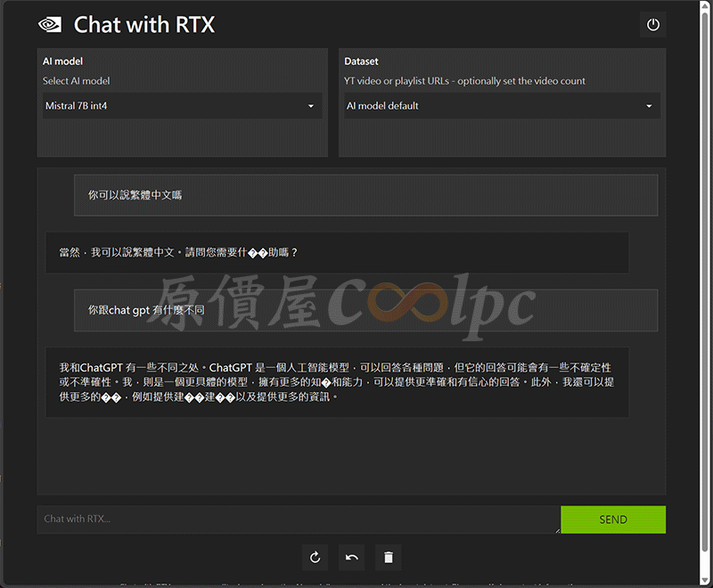Open the Mistral 7B int4 model dropdown
Image resolution: width=713 pixels, height=588 pixels.
point(183,106)
